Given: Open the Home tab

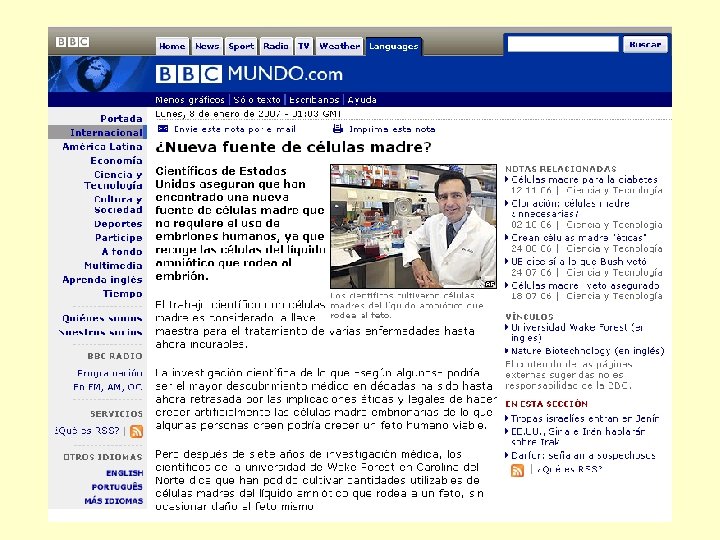Looking at the screenshot, I should tap(172, 46).
